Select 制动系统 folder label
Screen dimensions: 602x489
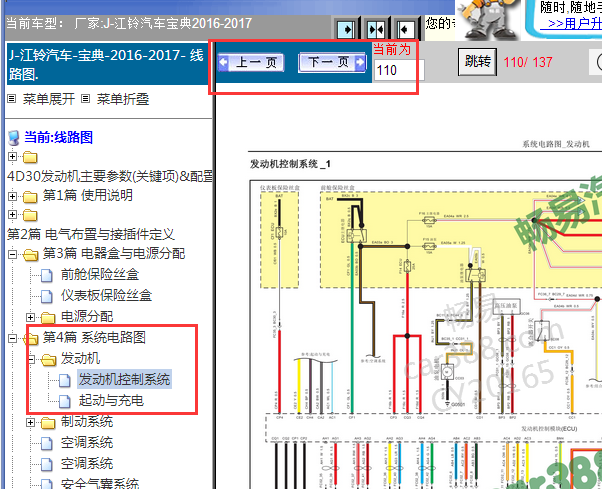87,421
